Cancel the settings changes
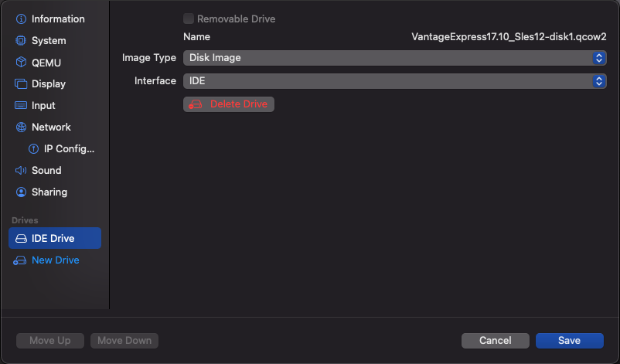 click(495, 341)
